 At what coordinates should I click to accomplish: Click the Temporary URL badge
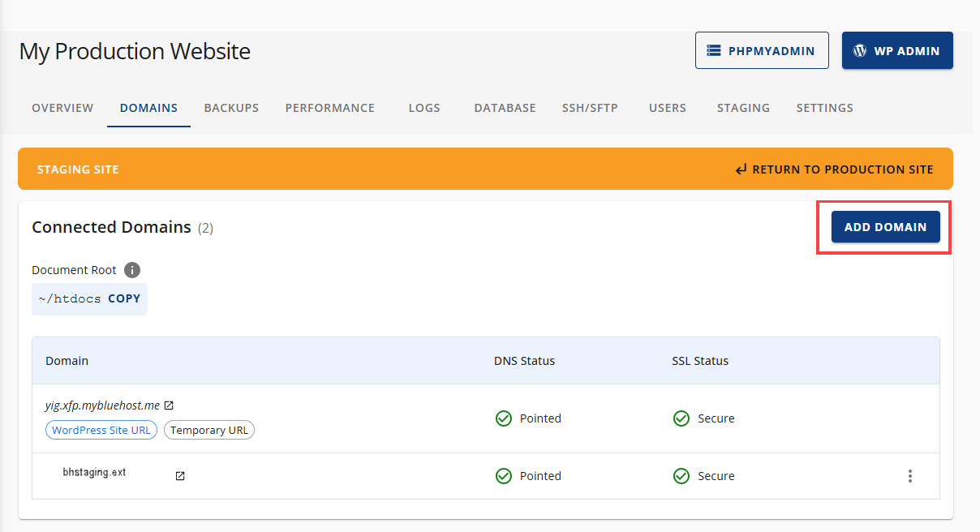(x=209, y=430)
